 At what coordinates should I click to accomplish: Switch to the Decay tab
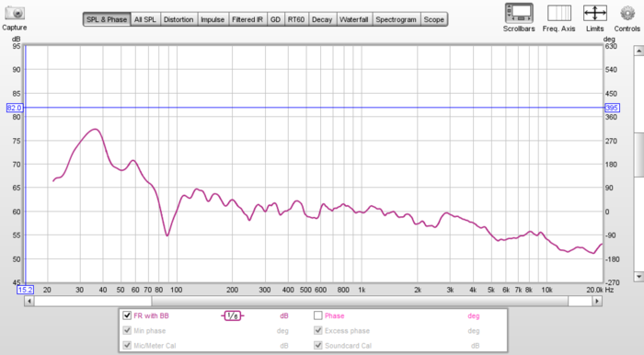click(322, 19)
